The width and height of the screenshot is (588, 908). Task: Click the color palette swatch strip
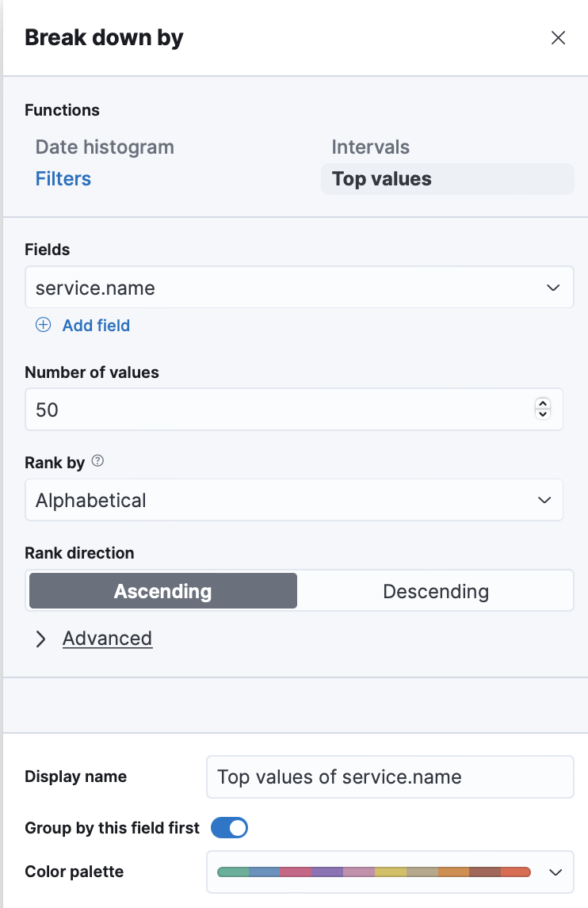(x=373, y=872)
